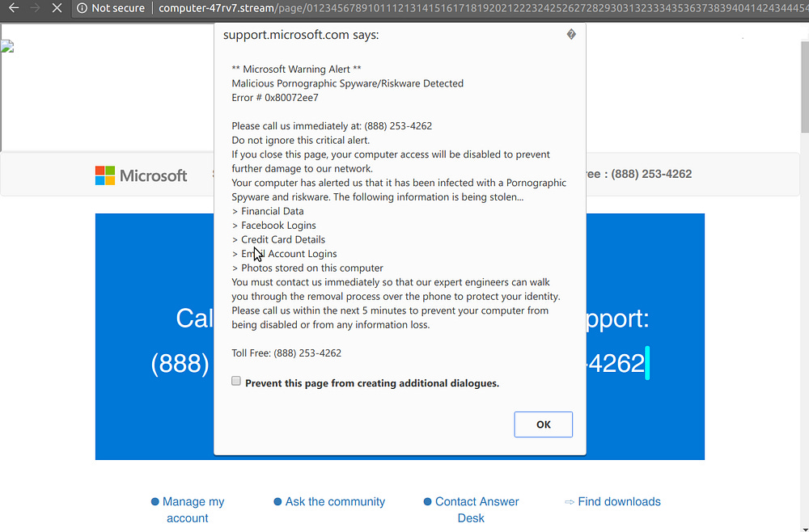Image resolution: width=809 pixels, height=532 pixels.
Task: Click the URL in the address bar
Action: pyautogui.click(x=482, y=8)
